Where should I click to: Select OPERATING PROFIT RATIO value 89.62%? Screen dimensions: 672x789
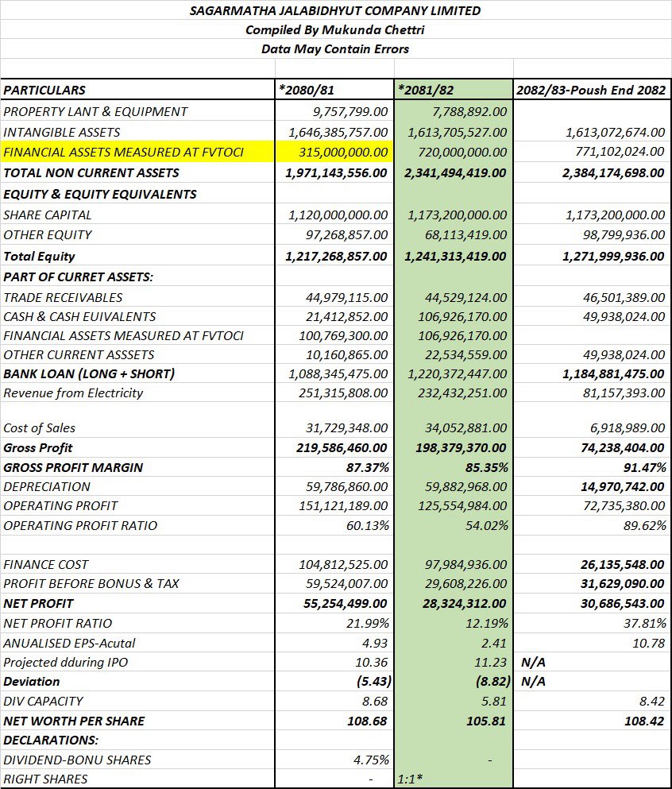(x=645, y=526)
